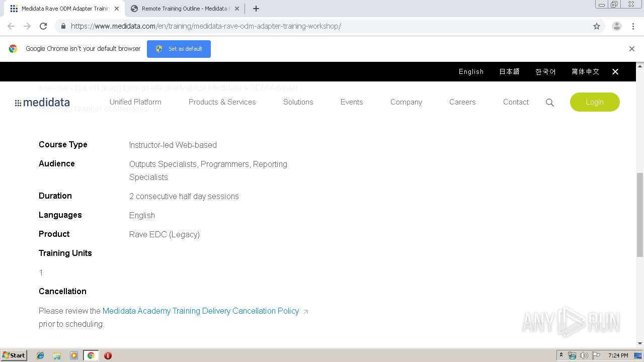Click the green Login button
The height and width of the screenshot is (362, 644).
[x=595, y=102]
